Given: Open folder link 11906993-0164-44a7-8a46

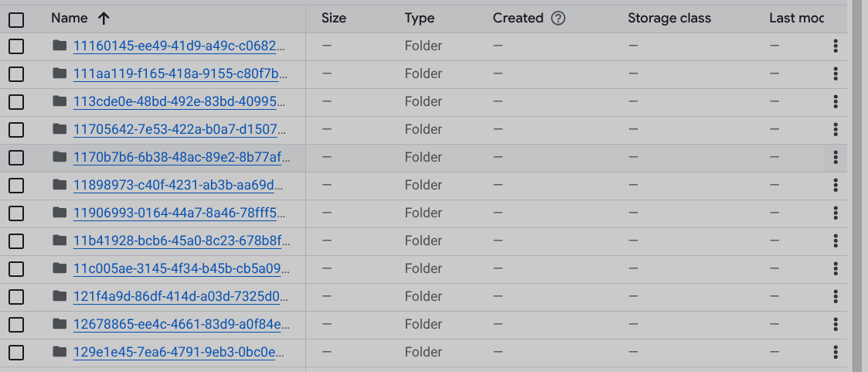Looking at the screenshot, I should coord(181,213).
